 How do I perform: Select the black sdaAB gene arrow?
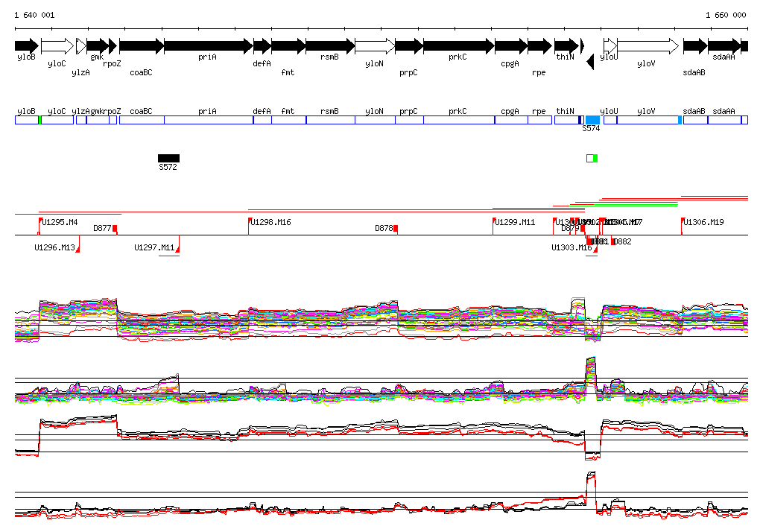click(x=695, y=46)
